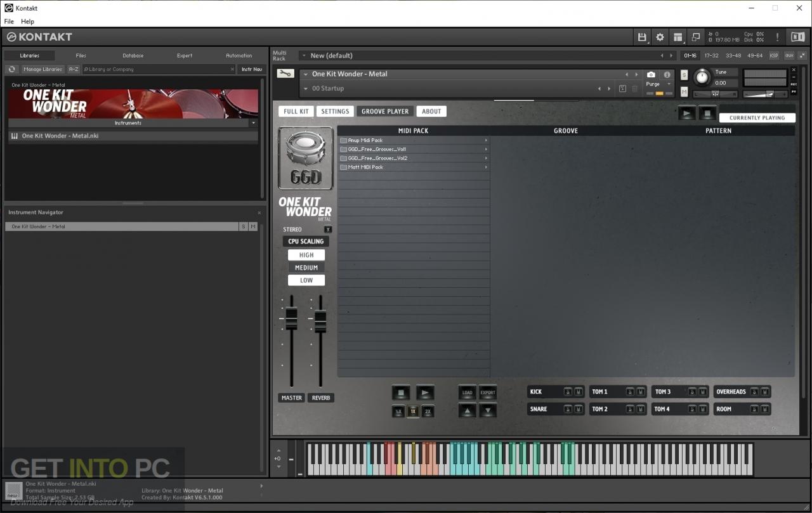Click the exclamation mark panic button
This screenshot has width=812, height=513.
pyautogui.click(x=777, y=37)
